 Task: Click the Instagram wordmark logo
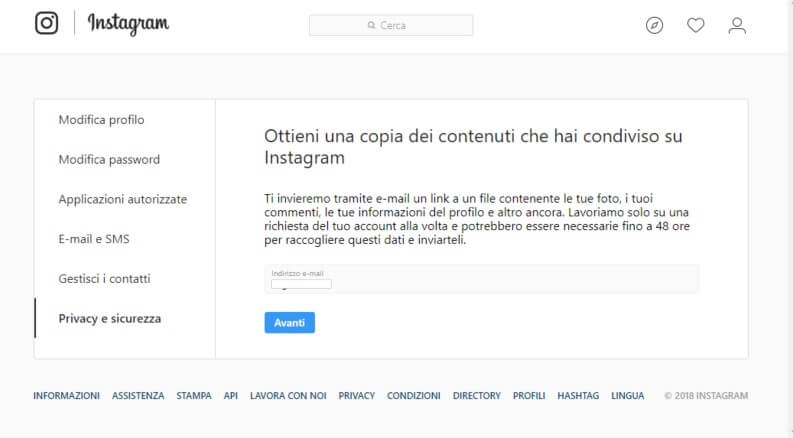(x=128, y=24)
